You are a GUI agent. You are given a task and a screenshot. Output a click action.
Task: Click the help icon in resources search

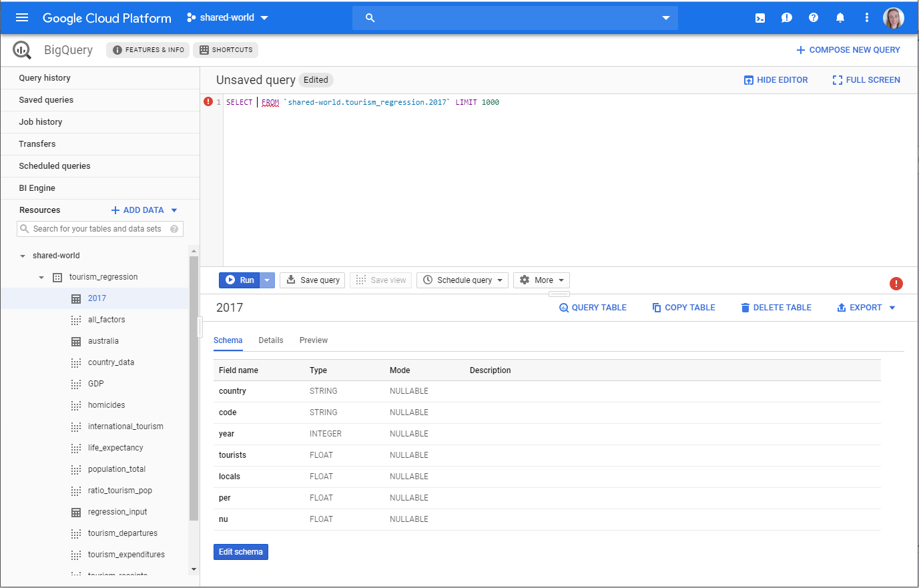(x=174, y=229)
